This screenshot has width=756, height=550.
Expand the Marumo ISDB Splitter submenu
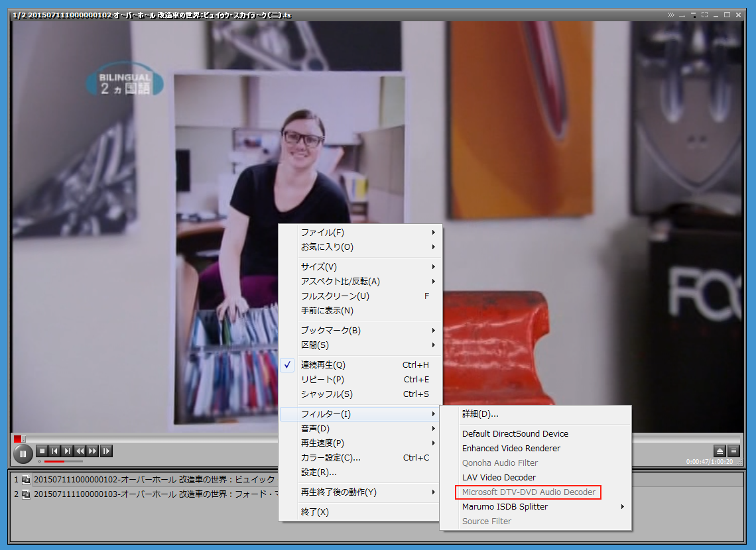pyautogui.click(x=505, y=507)
